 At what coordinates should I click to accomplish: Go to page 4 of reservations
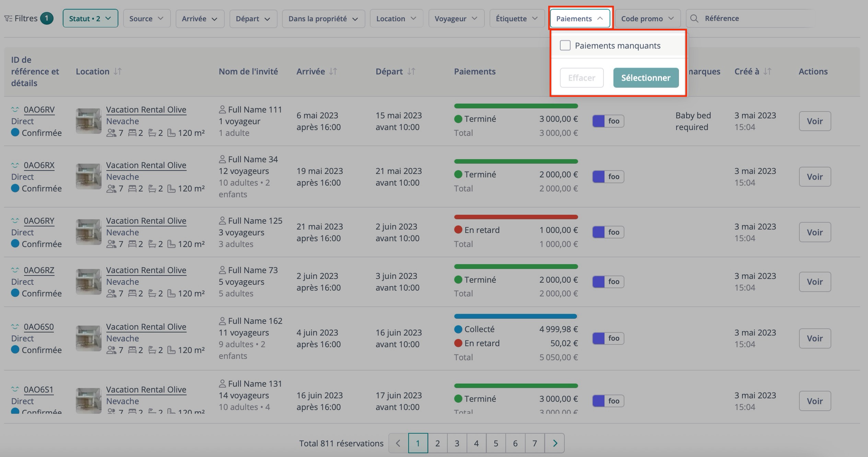click(476, 443)
